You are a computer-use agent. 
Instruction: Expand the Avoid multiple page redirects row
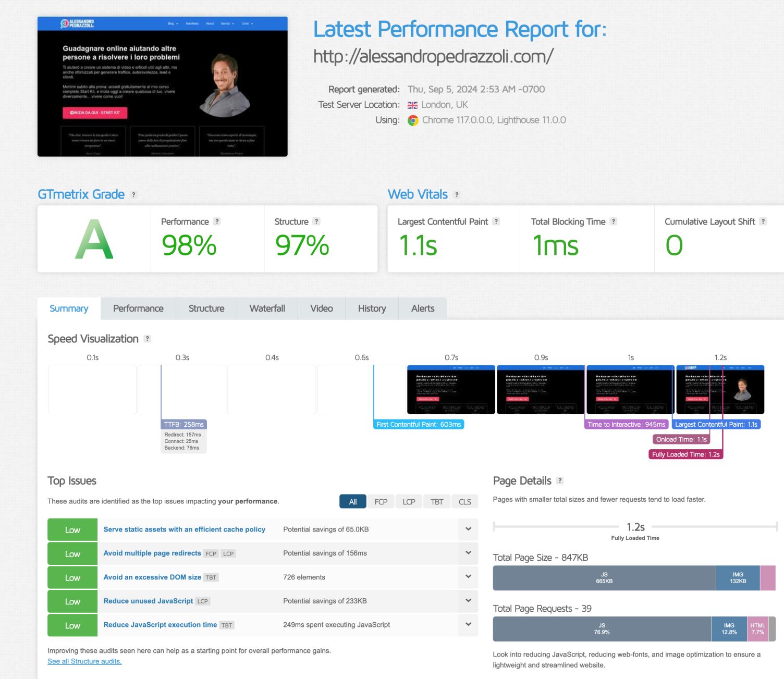468,553
